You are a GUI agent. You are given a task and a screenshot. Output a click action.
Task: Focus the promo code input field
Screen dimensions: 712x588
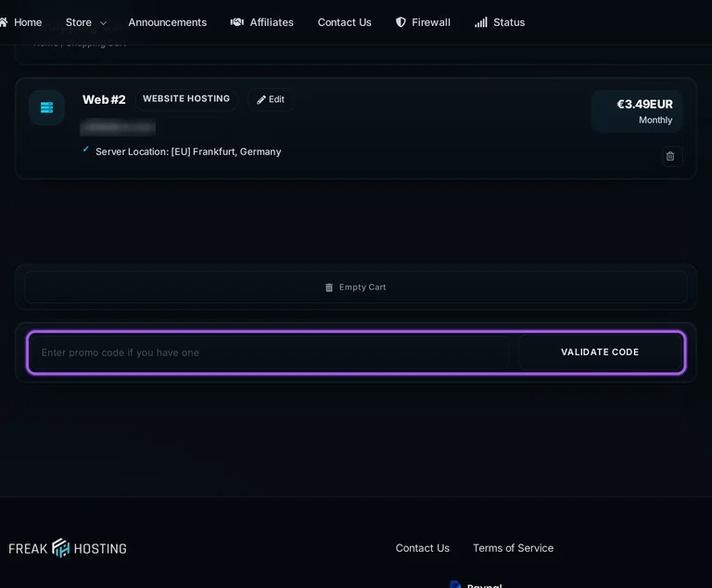pyautogui.click(x=269, y=352)
